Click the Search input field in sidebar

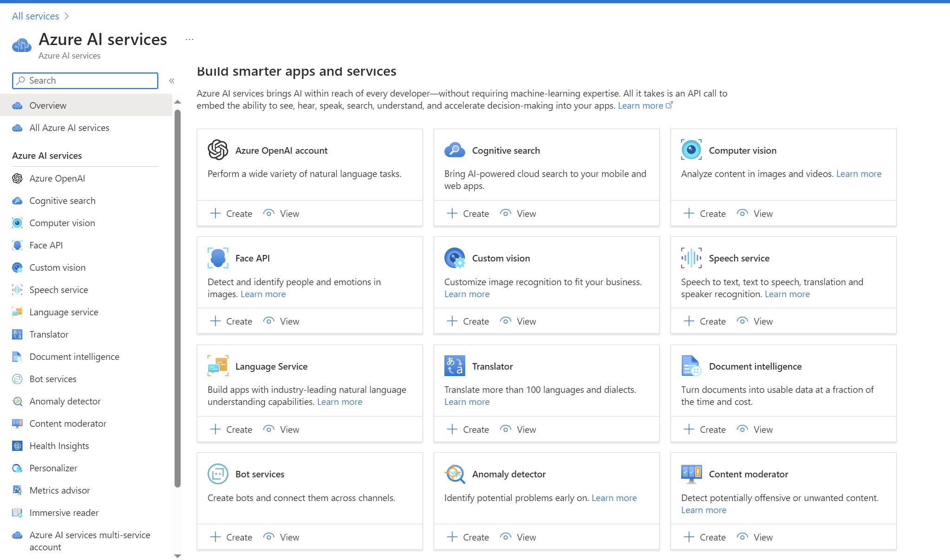tap(85, 80)
